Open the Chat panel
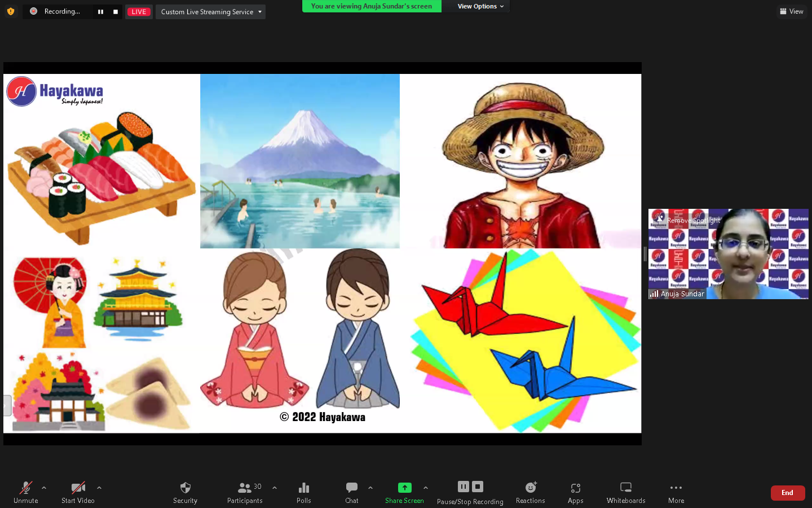Image resolution: width=812 pixels, height=508 pixels. [x=352, y=492]
